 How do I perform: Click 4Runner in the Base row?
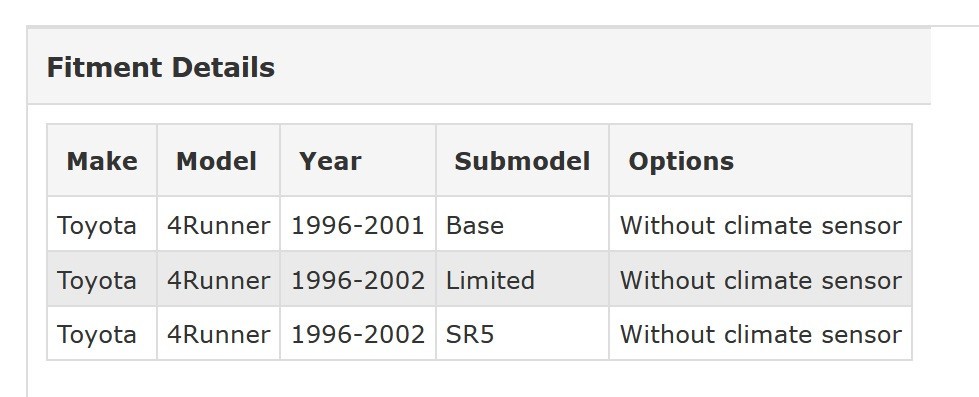coord(218,225)
